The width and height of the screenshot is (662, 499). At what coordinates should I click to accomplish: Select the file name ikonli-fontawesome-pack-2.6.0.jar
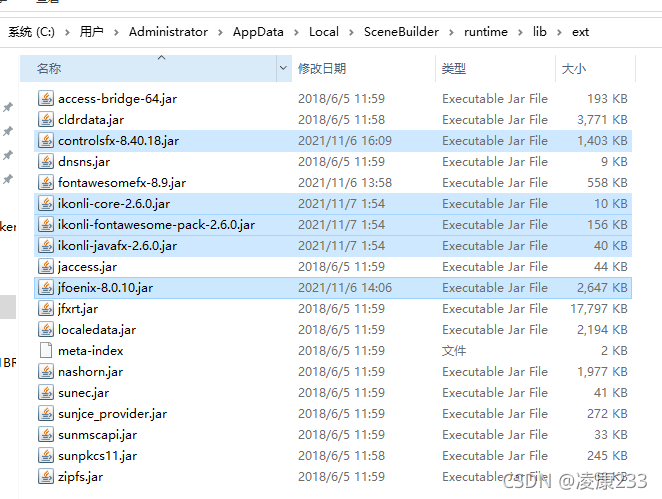click(x=156, y=225)
